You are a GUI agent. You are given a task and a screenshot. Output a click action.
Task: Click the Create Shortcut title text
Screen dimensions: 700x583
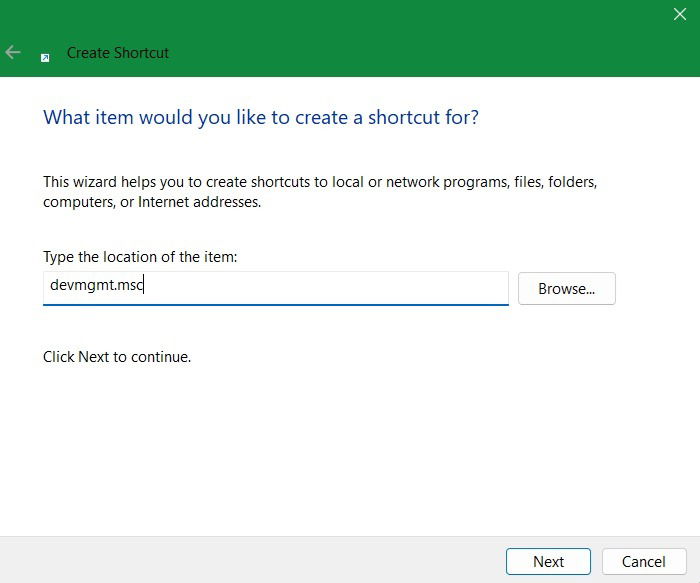(x=118, y=53)
